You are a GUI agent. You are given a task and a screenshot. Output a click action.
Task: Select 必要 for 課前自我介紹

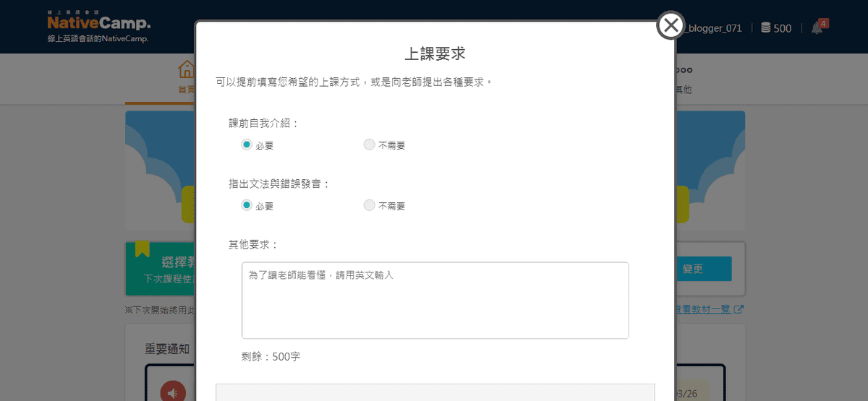coord(247,145)
